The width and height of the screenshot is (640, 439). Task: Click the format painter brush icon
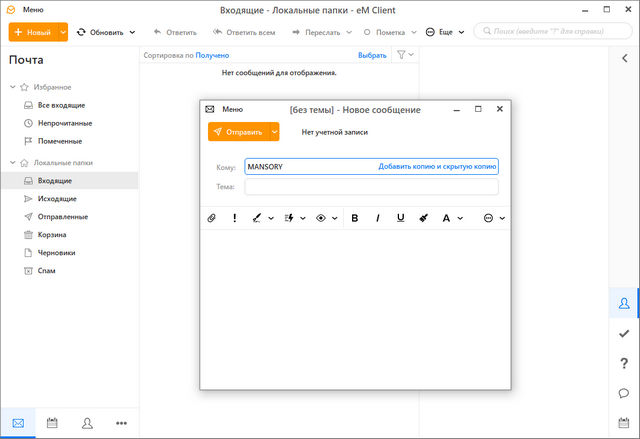click(x=423, y=217)
